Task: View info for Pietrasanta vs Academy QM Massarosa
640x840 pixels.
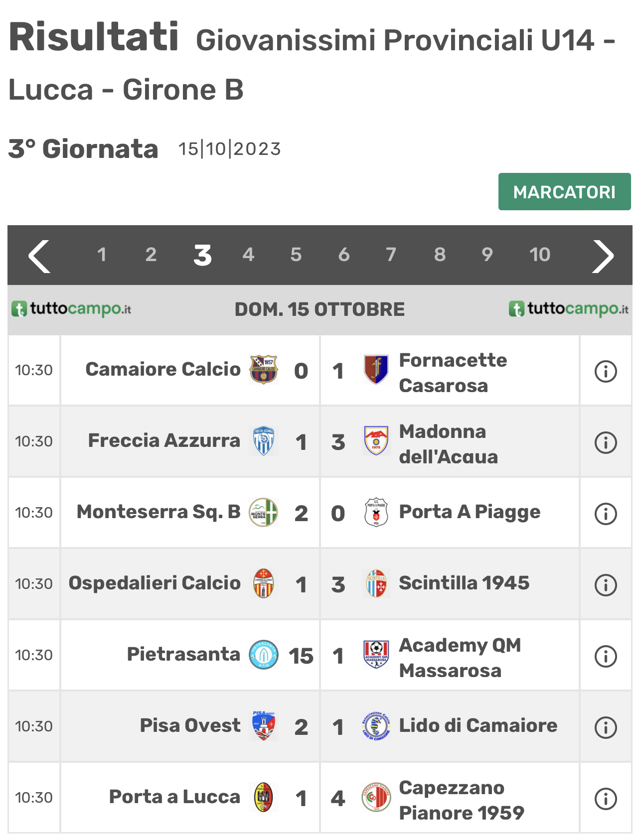Action: click(606, 656)
